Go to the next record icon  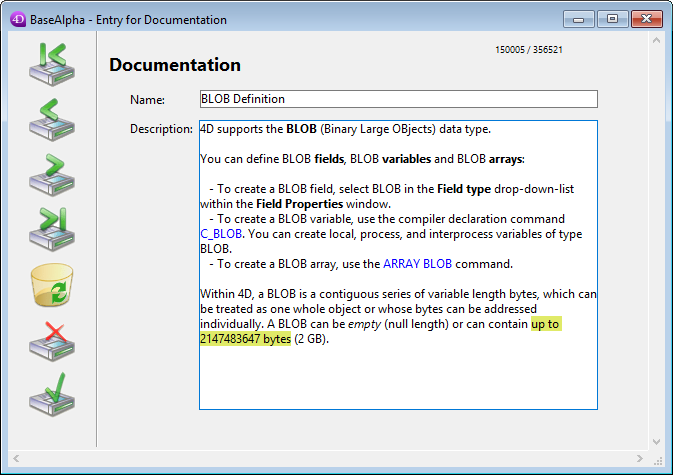(52, 174)
